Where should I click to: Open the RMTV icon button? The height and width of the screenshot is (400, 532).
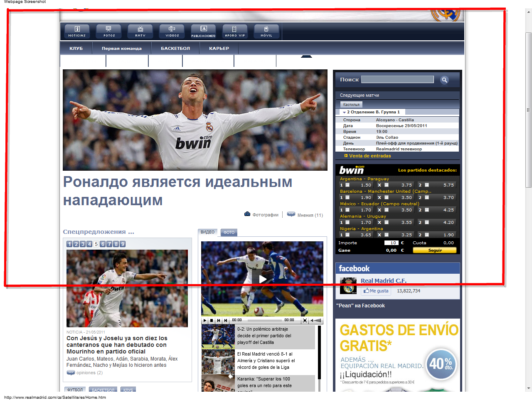tap(140, 31)
